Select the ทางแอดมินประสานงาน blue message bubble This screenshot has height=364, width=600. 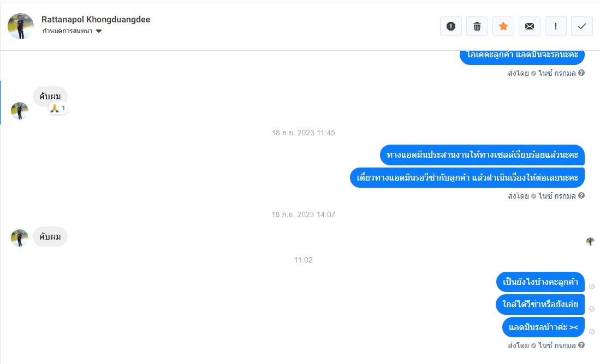[x=482, y=155]
